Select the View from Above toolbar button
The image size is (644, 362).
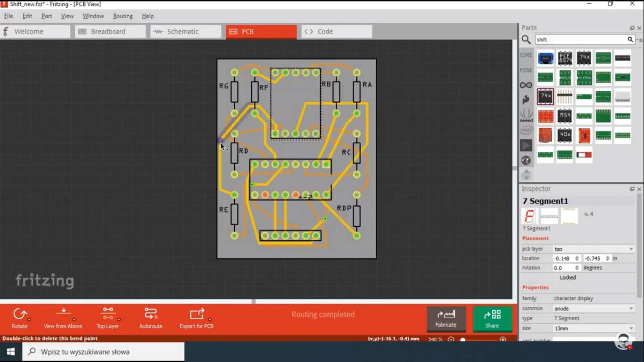point(63,318)
